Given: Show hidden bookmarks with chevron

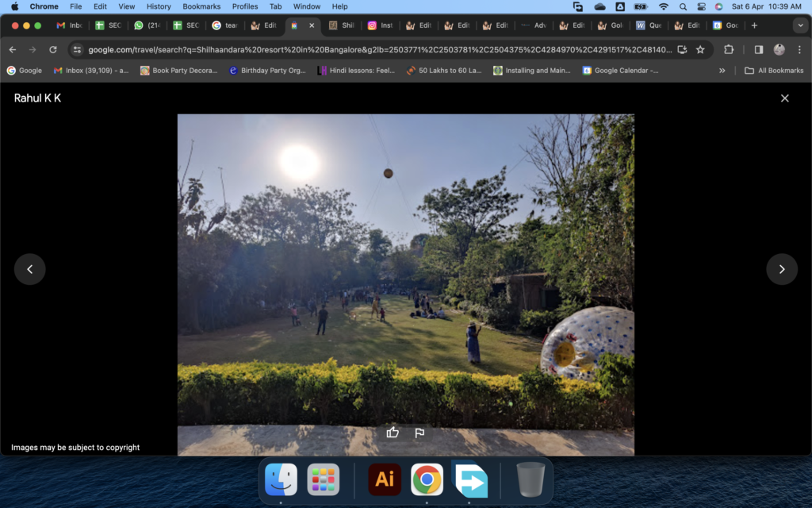Looking at the screenshot, I should click(722, 71).
